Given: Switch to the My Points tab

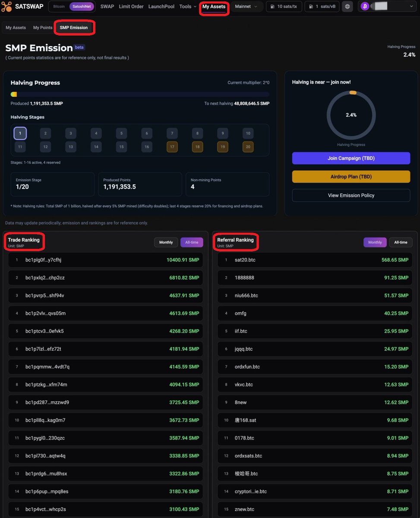Looking at the screenshot, I should click(43, 28).
